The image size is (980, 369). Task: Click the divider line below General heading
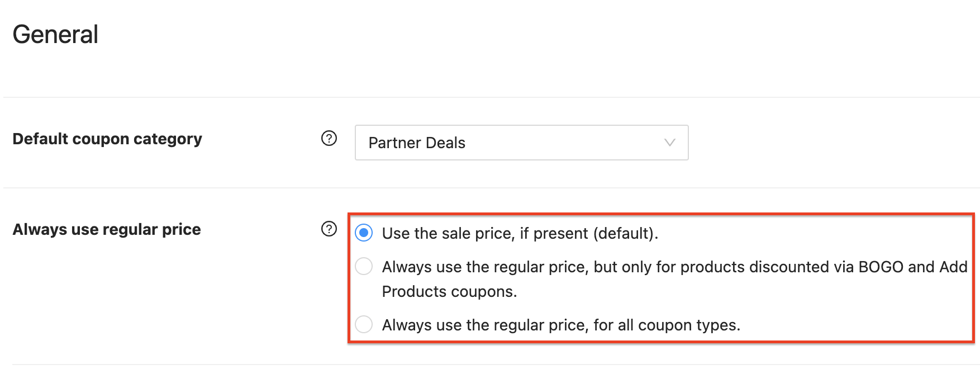492,97
